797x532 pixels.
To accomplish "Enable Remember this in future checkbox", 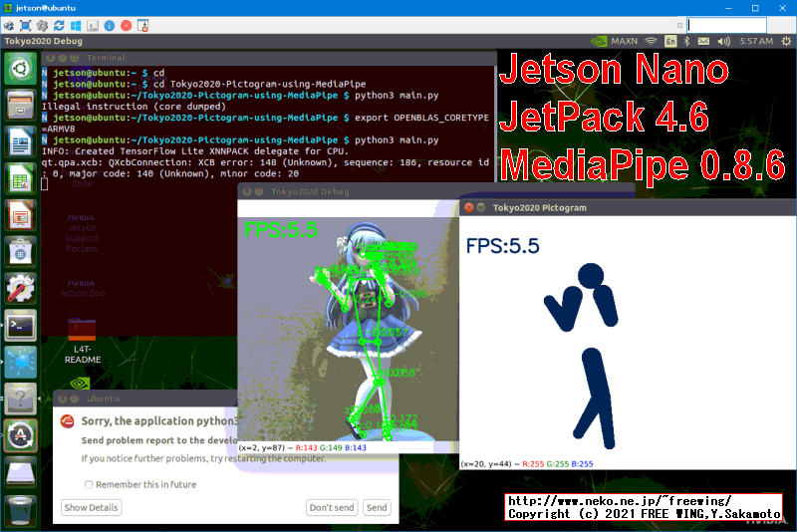I will (x=90, y=485).
